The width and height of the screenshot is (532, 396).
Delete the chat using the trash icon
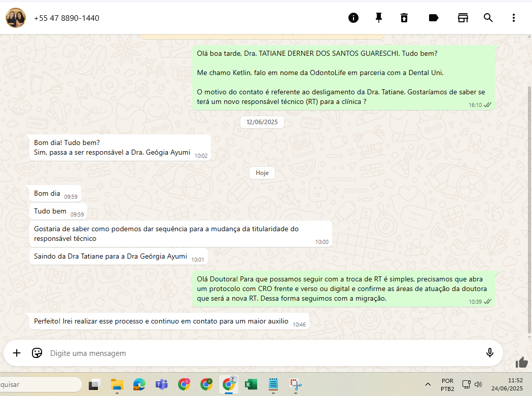pyautogui.click(x=404, y=18)
